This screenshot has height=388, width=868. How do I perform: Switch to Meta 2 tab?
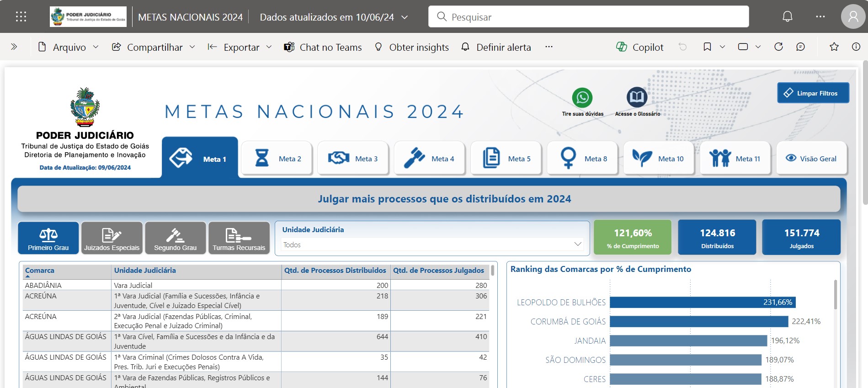[277, 159]
